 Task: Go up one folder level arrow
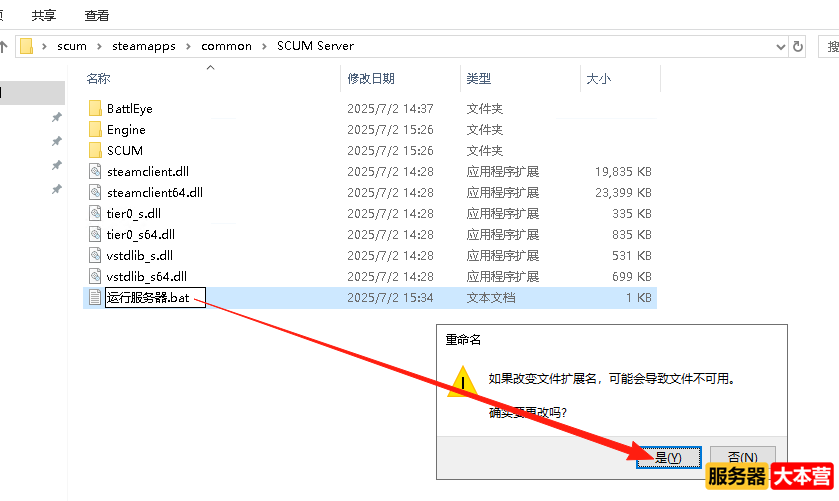[3, 47]
